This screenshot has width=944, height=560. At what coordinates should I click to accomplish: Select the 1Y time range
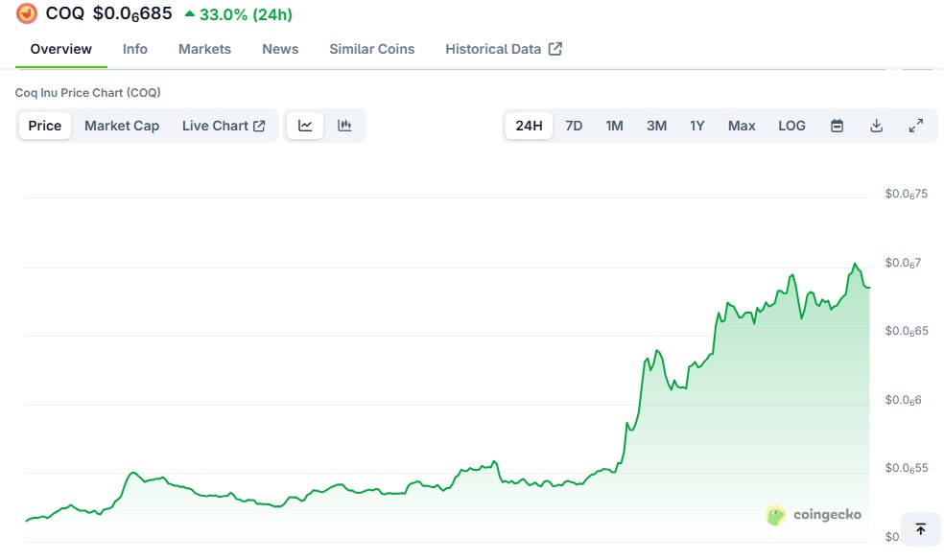(697, 126)
